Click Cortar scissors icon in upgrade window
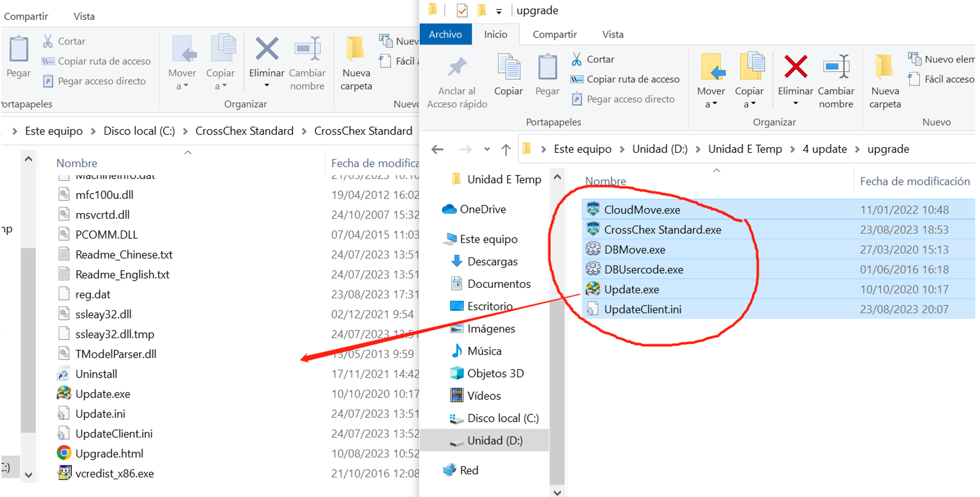 pyautogui.click(x=576, y=59)
